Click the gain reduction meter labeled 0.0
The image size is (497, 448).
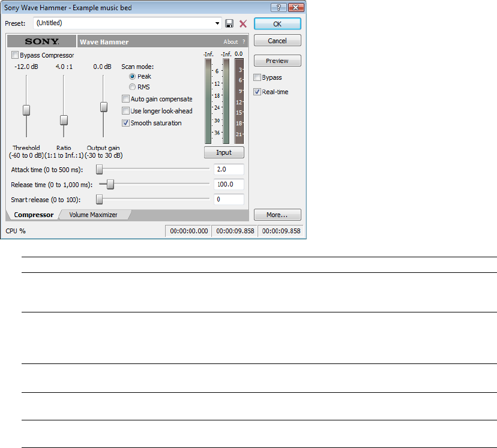click(239, 101)
